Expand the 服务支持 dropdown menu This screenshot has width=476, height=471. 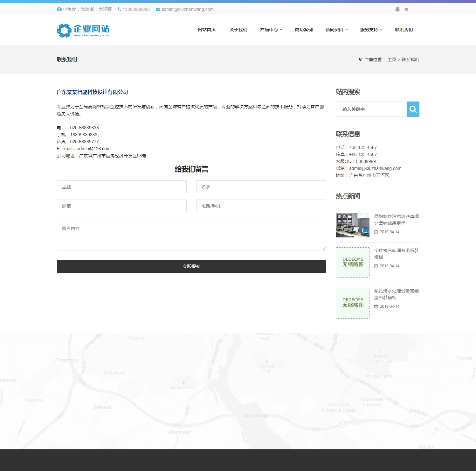tap(371, 30)
